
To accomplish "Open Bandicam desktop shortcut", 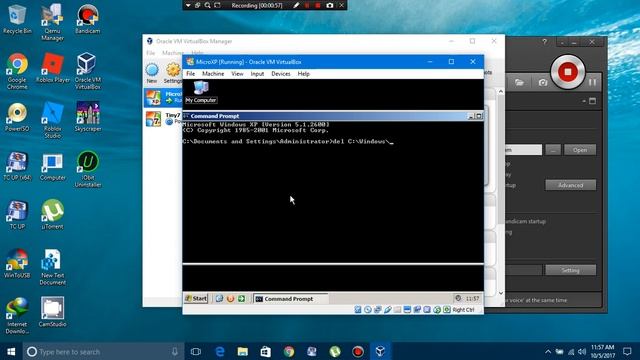I will click(x=87, y=19).
